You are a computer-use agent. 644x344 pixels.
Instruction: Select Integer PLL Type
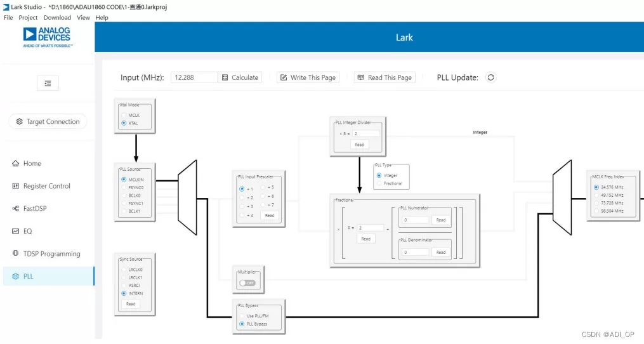[379, 176]
